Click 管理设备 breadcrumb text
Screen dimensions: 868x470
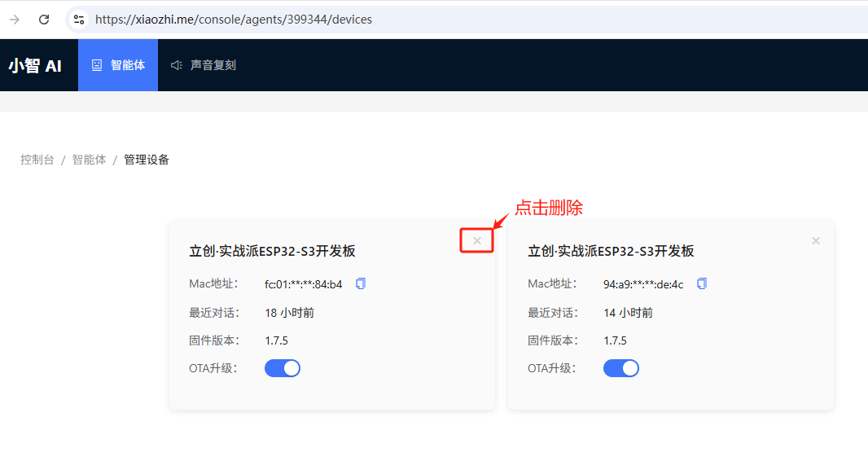point(146,160)
